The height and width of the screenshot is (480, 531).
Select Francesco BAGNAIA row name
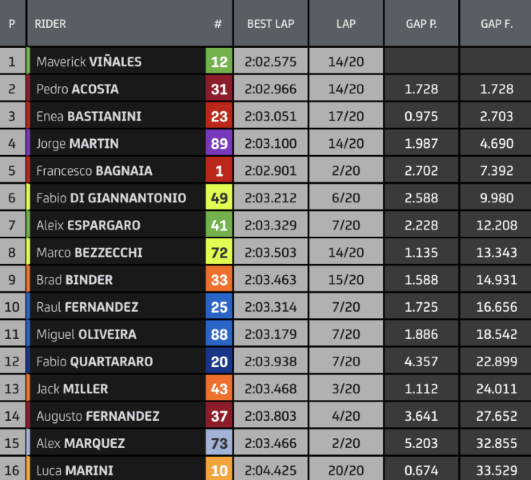pos(94,171)
